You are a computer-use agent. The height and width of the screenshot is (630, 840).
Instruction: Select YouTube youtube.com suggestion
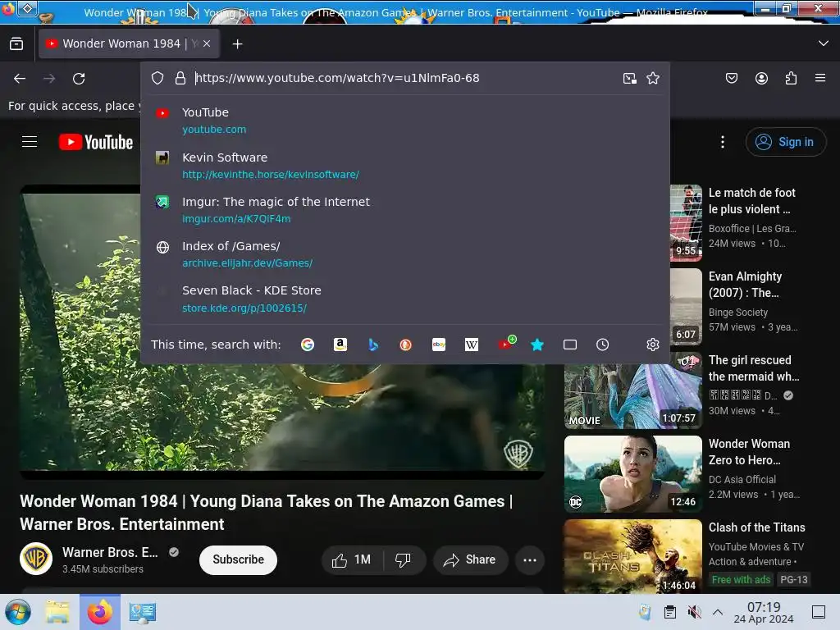coord(405,121)
